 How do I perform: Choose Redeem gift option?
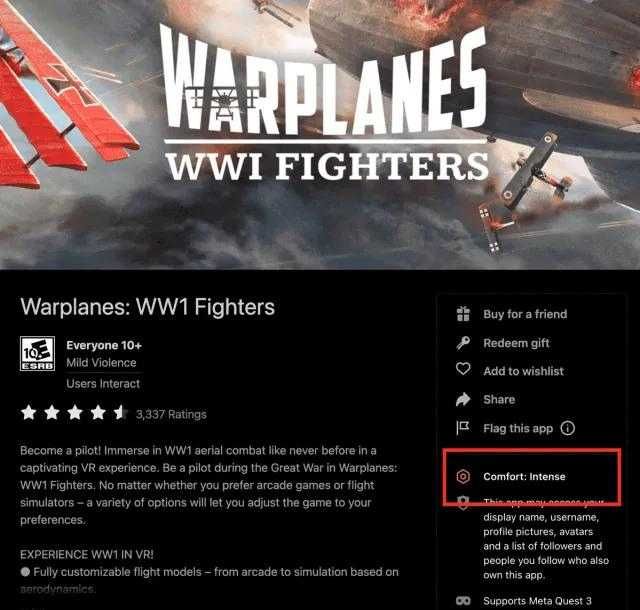pyautogui.click(x=516, y=343)
